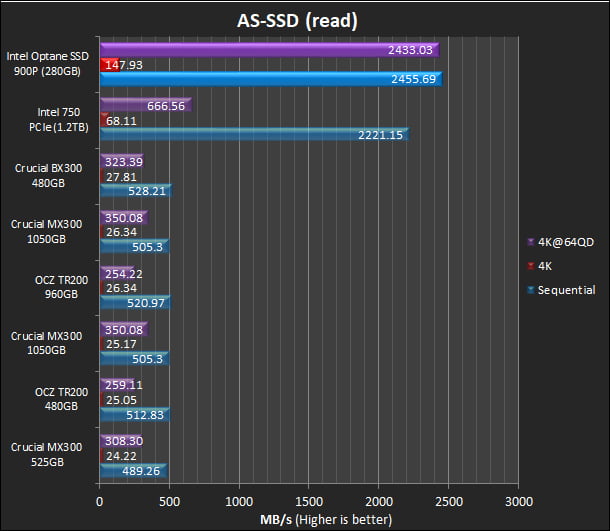Viewport: 610px width, 531px height.
Task: Select the "Crucial MX300 525GB" label
Action: (47, 455)
